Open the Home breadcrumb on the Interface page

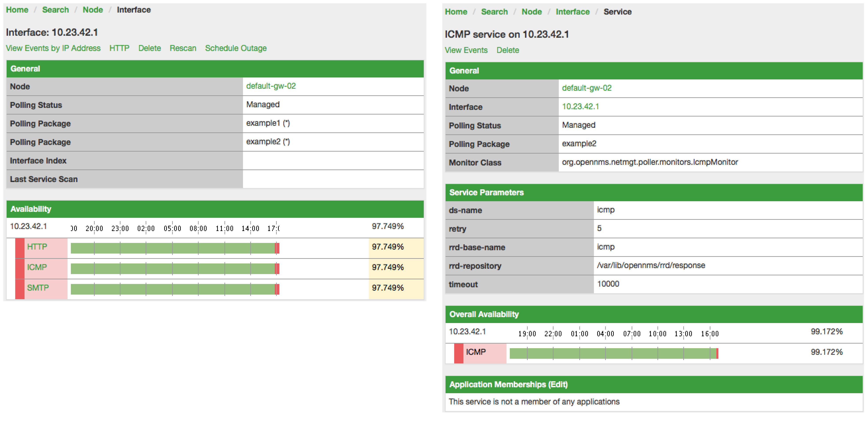point(17,10)
